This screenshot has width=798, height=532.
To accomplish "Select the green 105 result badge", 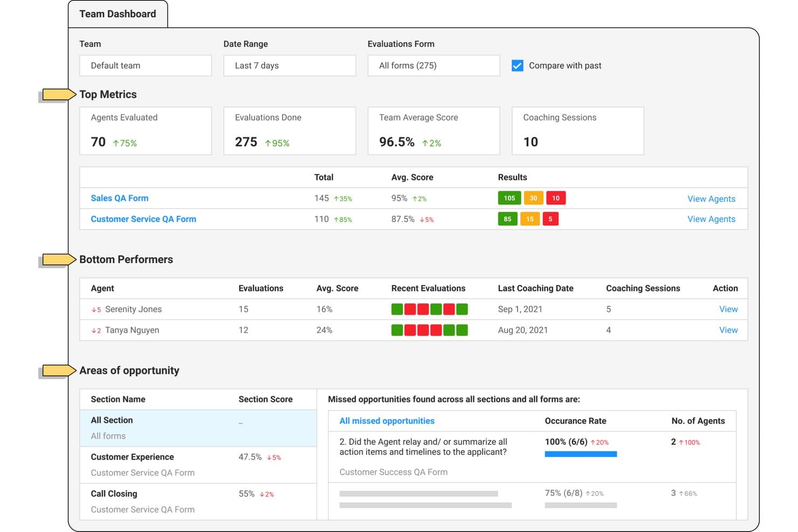I will 510,198.
